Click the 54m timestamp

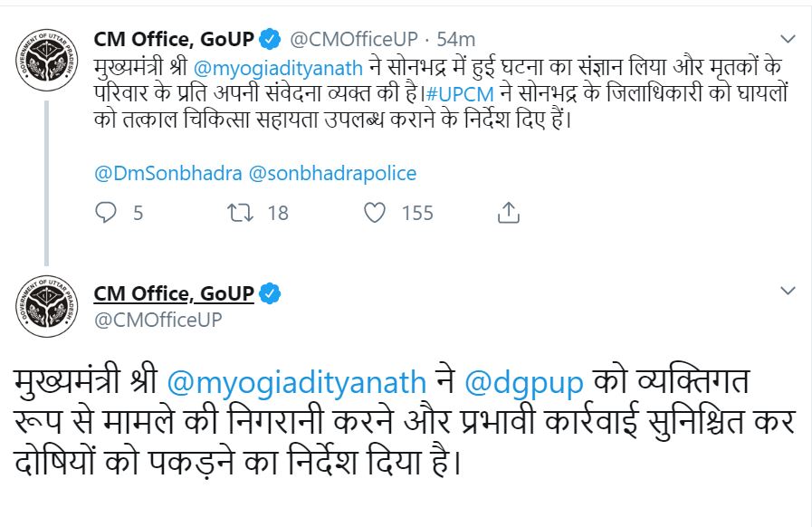click(455, 39)
